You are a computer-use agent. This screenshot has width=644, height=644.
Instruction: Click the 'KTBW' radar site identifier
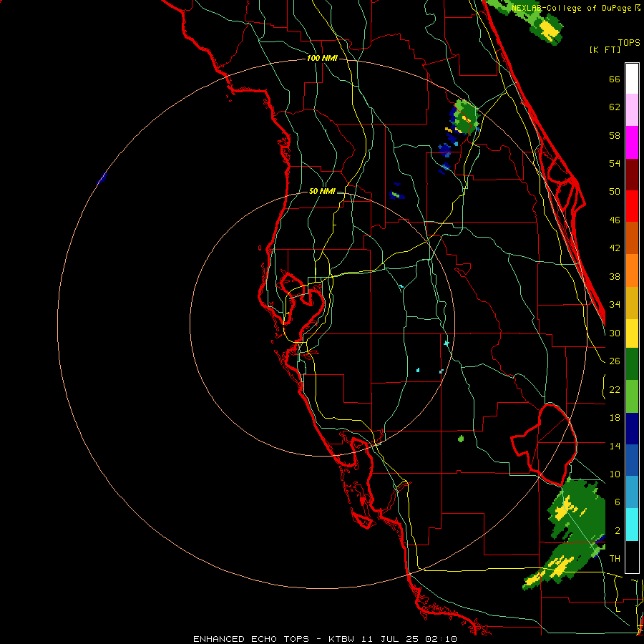(341, 639)
